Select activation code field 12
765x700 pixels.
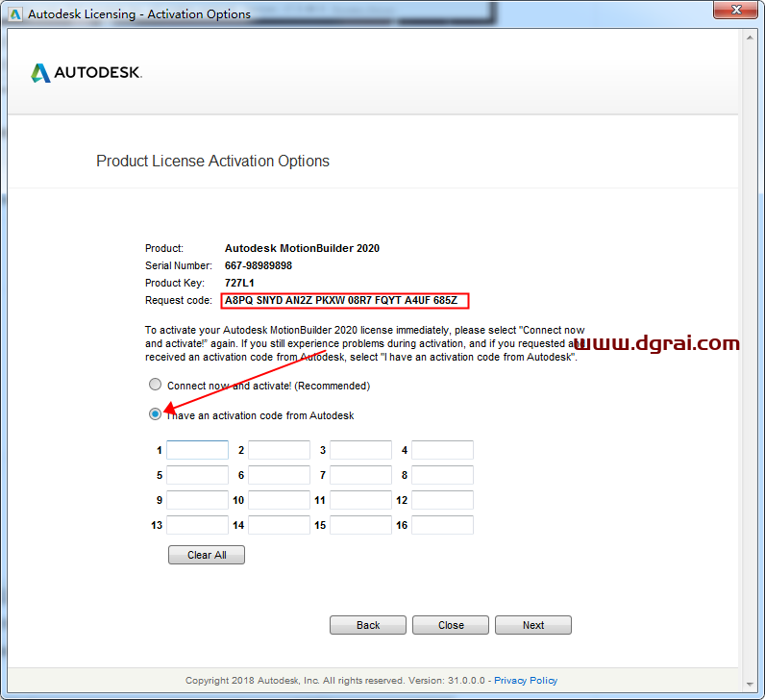tap(442, 500)
